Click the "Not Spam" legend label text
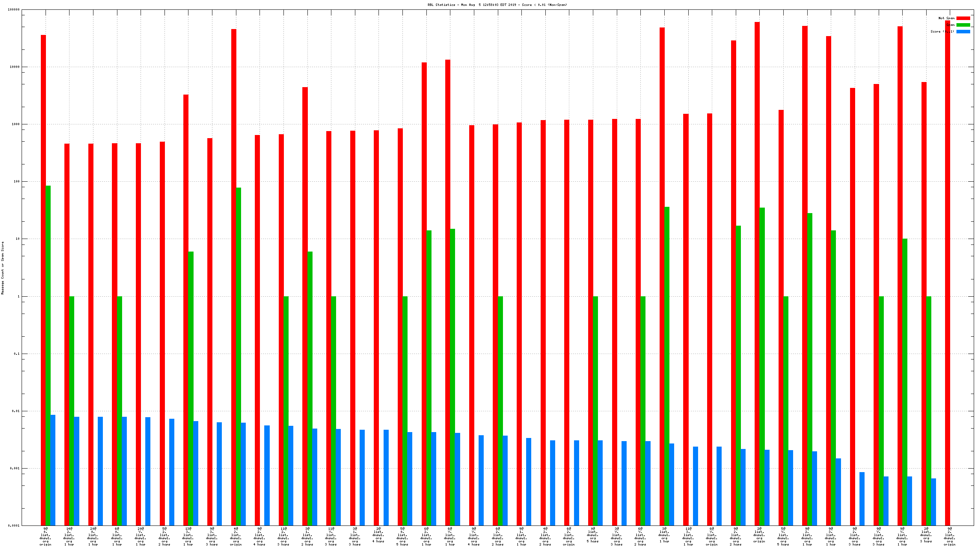The image size is (980, 551). 946,18
